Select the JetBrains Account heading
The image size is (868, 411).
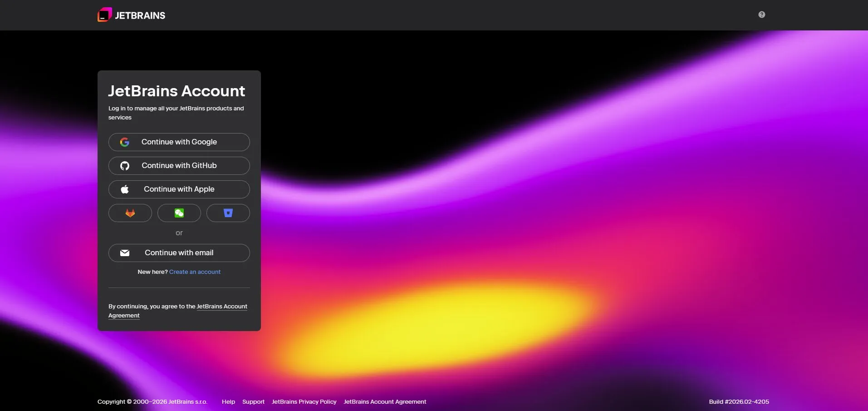click(177, 91)
